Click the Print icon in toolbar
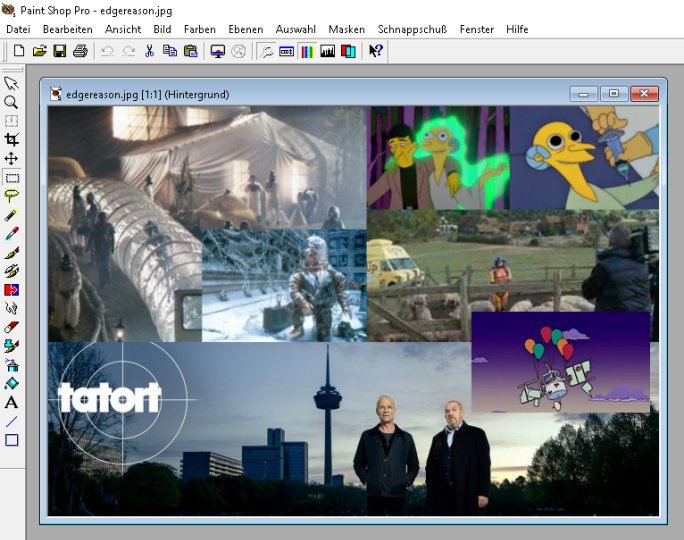Viewport: 684px width, 540px height. [80, 51]
